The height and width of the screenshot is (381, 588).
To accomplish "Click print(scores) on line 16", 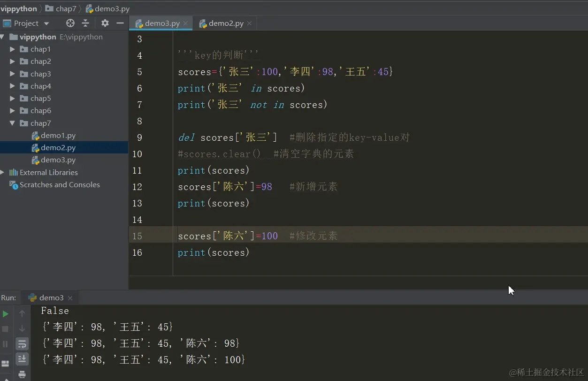I will 214,252.
